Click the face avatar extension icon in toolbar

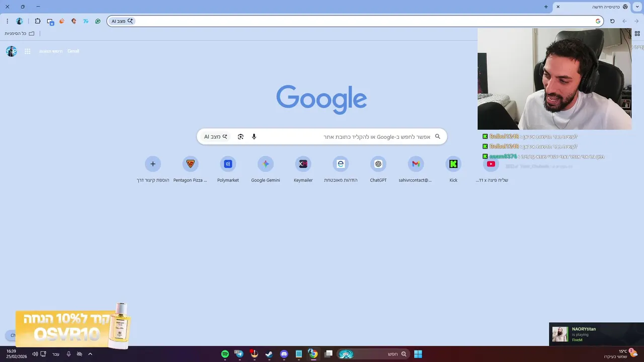coord(74,21)
